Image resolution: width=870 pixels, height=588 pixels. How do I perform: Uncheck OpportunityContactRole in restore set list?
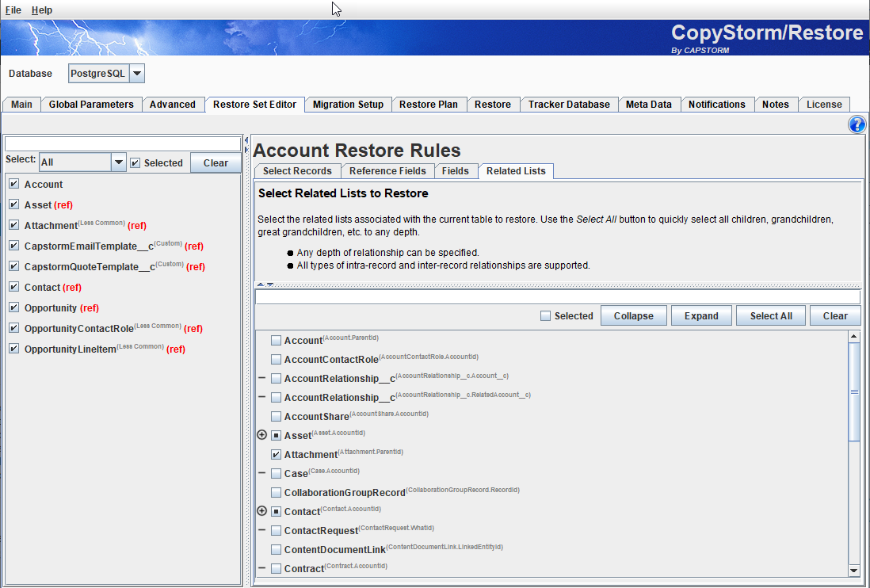tap(14, 328)
